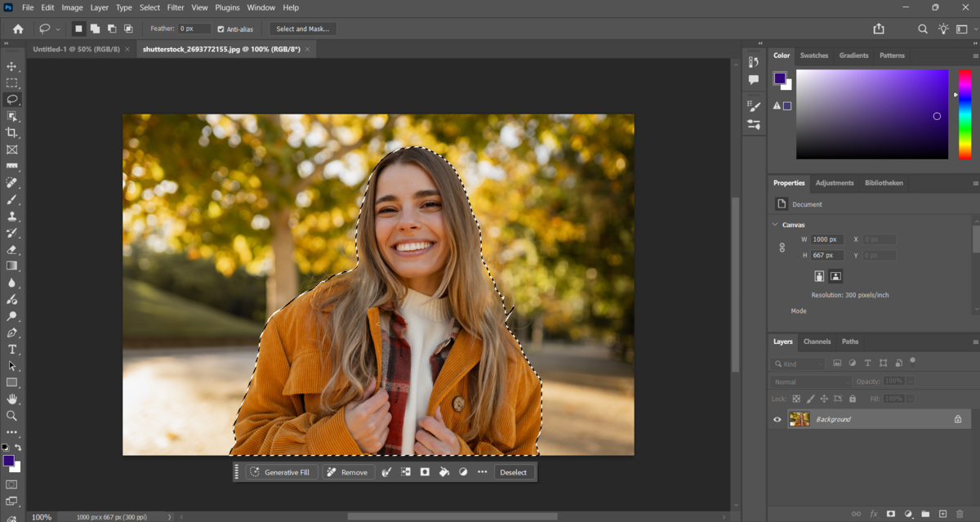Viewport: 980px width, 522px height.
Task: Select the Pen tool
Action: 11,332
